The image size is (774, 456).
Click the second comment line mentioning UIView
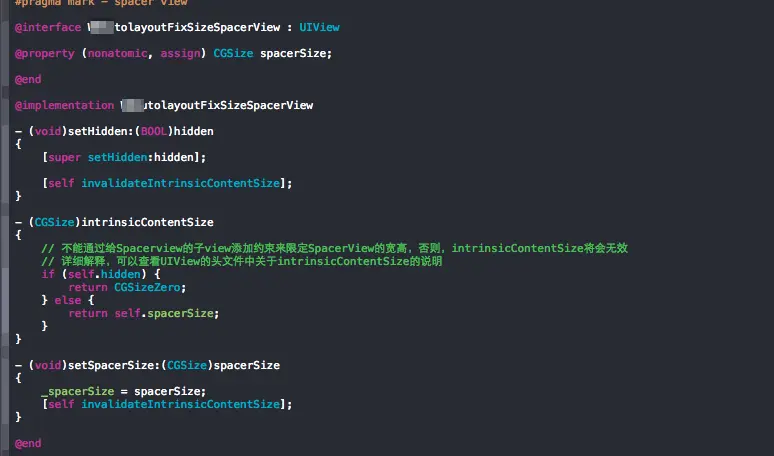click(x=242, y=261)
